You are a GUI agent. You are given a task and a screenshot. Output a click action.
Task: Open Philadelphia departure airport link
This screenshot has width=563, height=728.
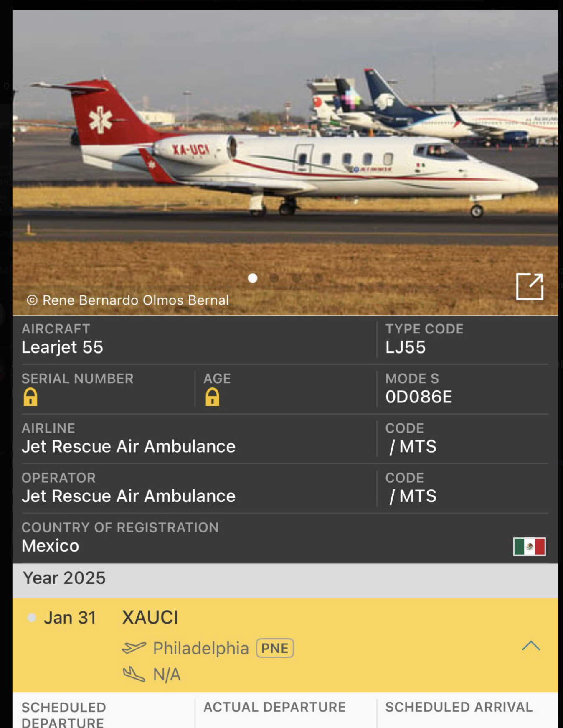pyautogui.click(x=201, y=648)
